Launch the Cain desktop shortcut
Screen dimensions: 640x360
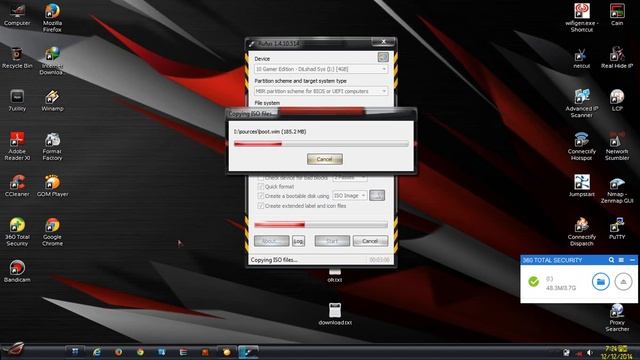coord(617,14)
